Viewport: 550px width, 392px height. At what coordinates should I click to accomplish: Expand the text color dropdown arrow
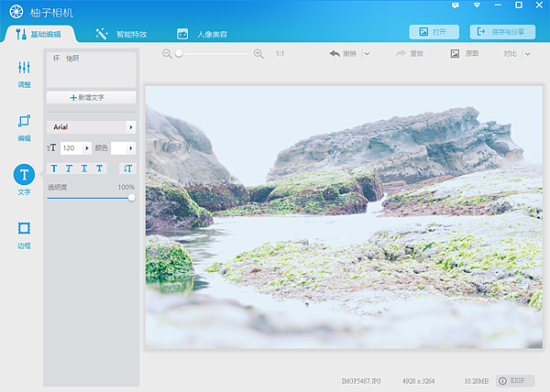[131, 148]
